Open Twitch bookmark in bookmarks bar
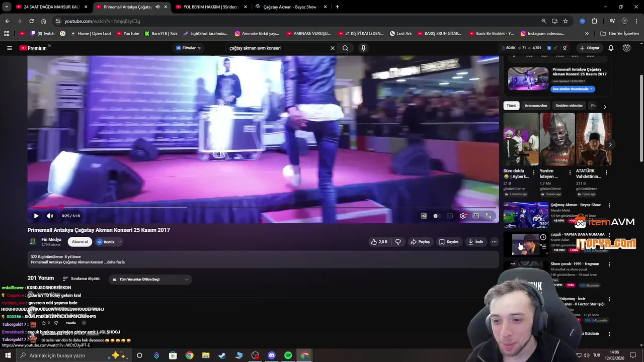 pyautogui.click(x=42, y=34)
